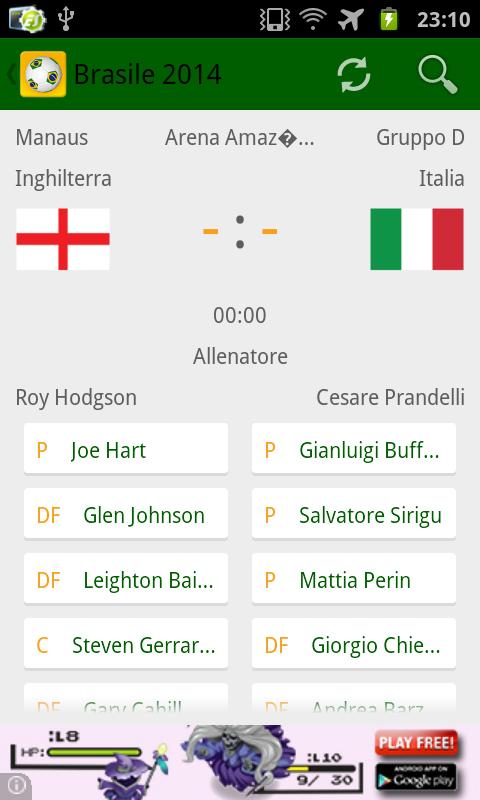Open Leighton Baines player entry
Image resolution: width=480 pixels, height=800 pixels.
coord(126,580)
